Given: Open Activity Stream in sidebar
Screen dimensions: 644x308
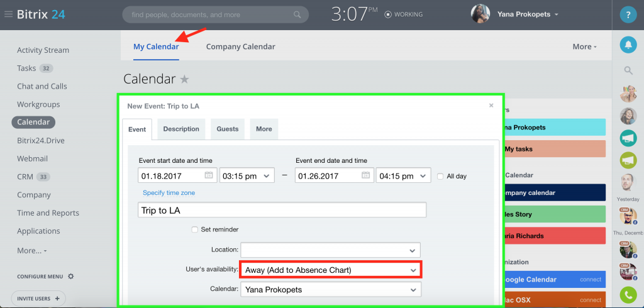Looking at the screenshot, I should tap(43, 50).
